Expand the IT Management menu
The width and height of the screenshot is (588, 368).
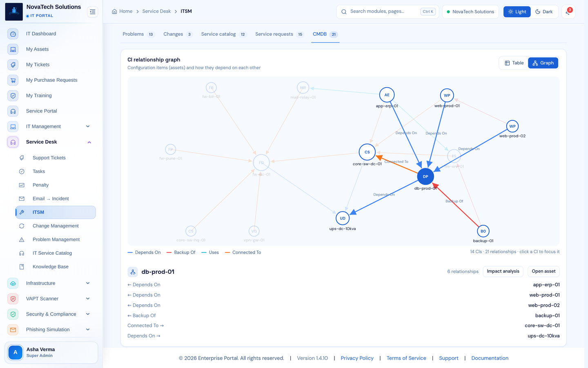coord(88,127)
